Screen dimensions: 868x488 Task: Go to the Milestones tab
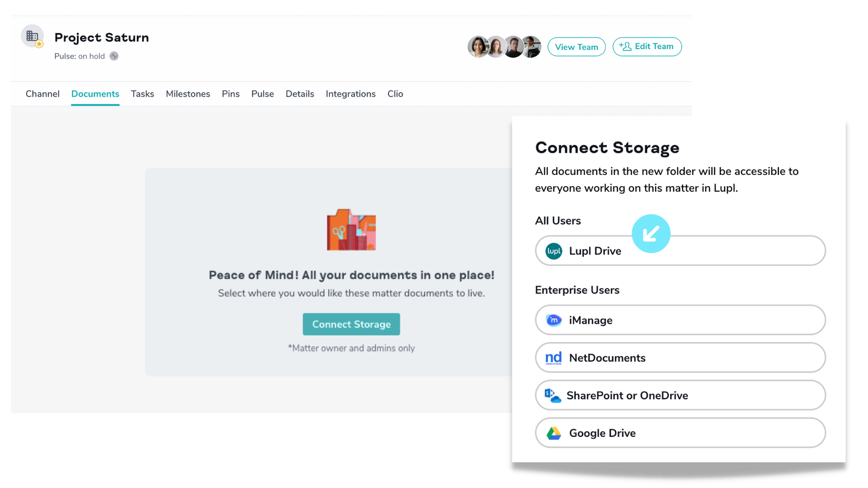click(188, 94)
